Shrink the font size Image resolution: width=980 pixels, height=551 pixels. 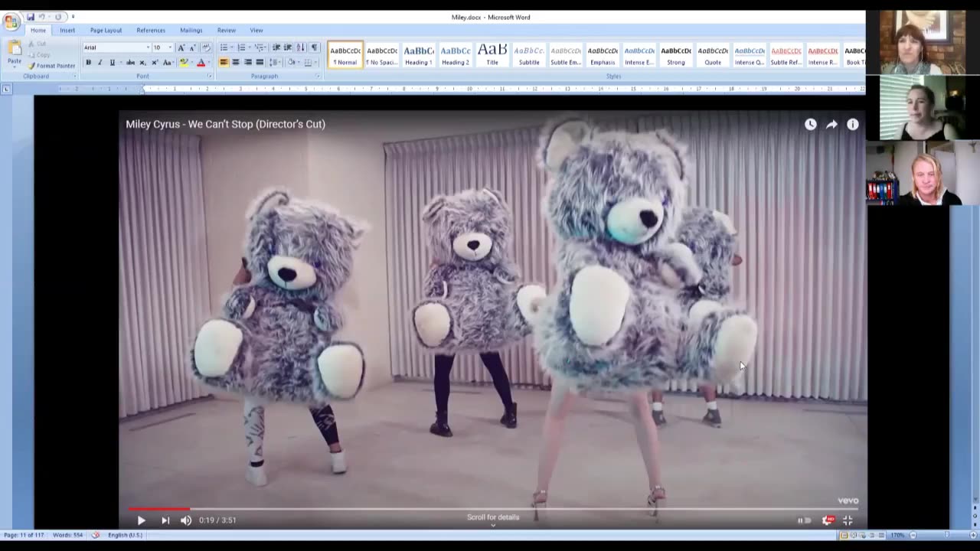(192, 47)
